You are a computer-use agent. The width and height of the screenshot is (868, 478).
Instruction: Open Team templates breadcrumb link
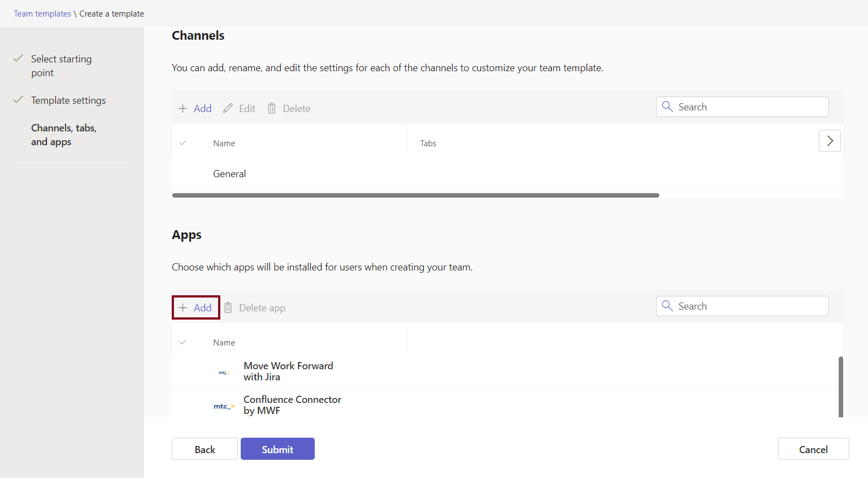click(x=43, y=14)
